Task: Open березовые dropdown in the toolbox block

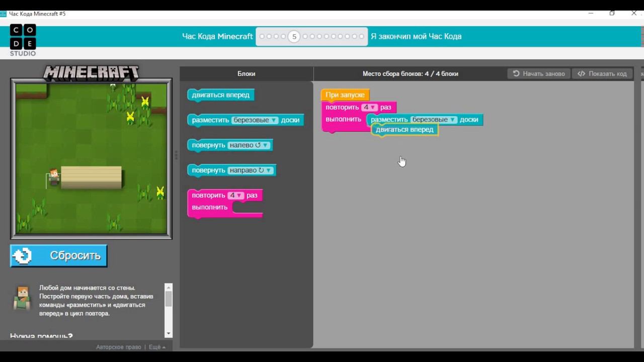Action: point(255,120)
